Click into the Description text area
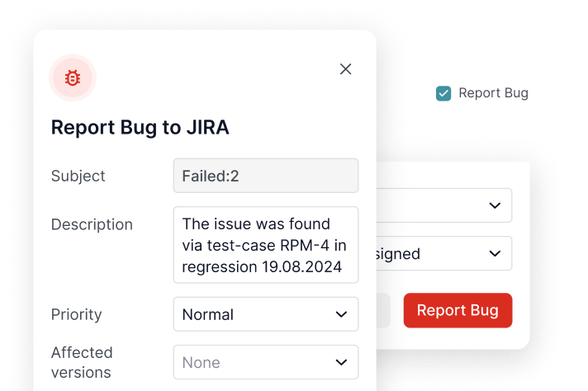Viewport: 588px width, 391px height. [x=265, y=245]
